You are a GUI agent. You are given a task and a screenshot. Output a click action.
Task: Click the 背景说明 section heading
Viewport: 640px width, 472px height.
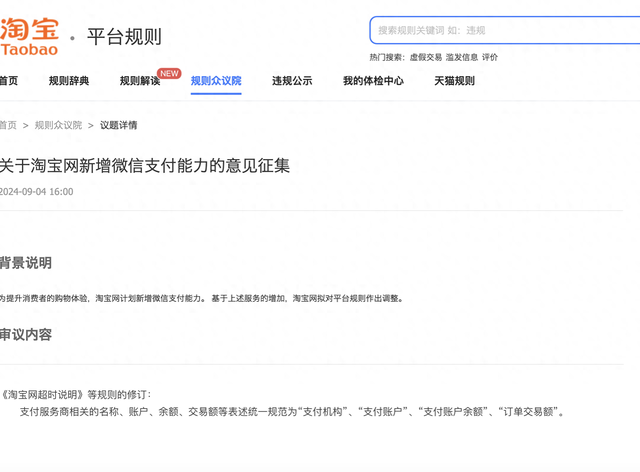coord(26,263)
